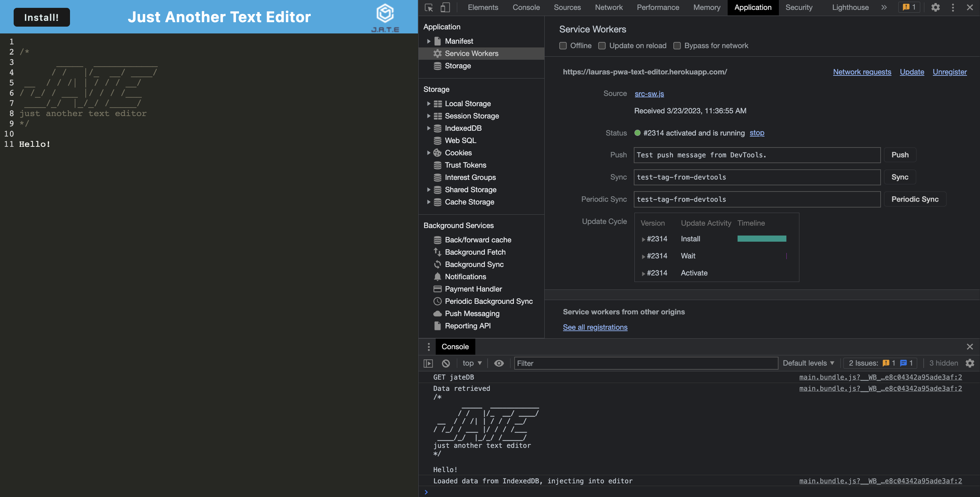Click the Push Messaging cloud icon
980x497 pixels.
coord(437,313)
